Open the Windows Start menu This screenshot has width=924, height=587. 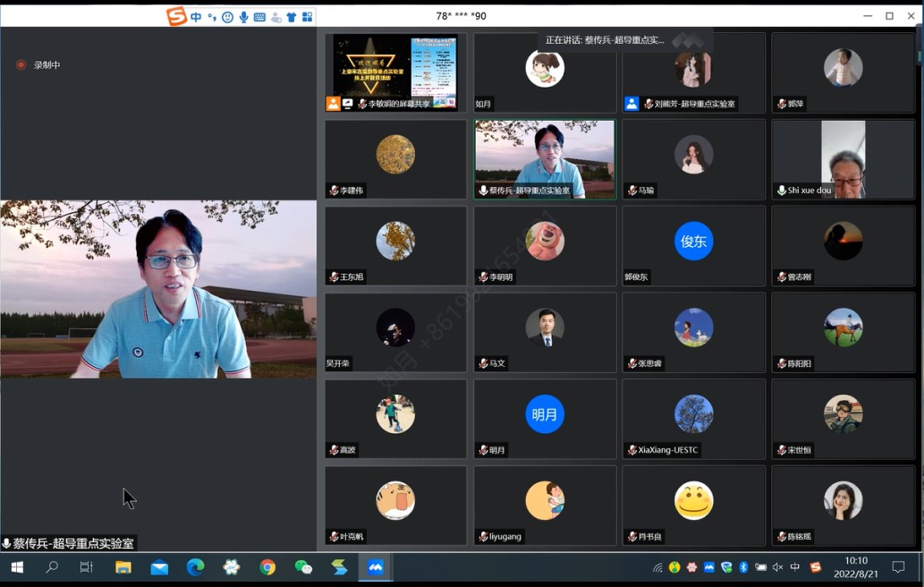click(16, 567)
